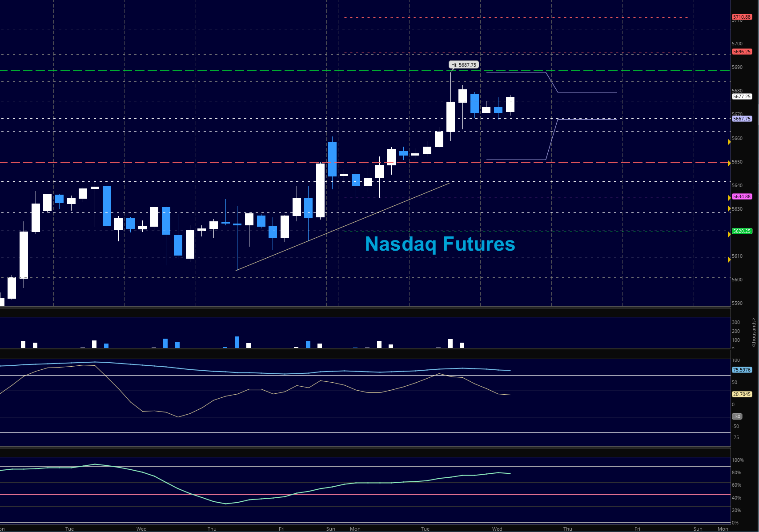759x532 pixels.
Task: Click the 0% axis tick in bottom panel
Action: point(735,523)
